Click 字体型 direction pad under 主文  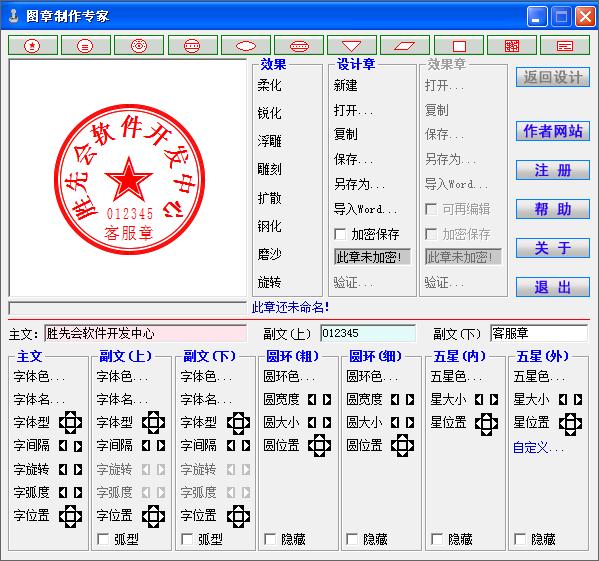click(71, 422)
